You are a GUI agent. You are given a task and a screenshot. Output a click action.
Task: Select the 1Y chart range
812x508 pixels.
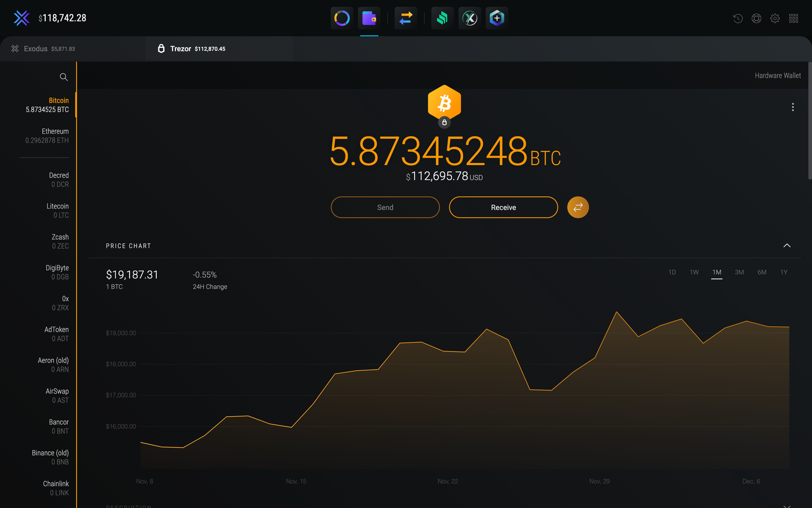pyautogui.click(x=784, y=272)
